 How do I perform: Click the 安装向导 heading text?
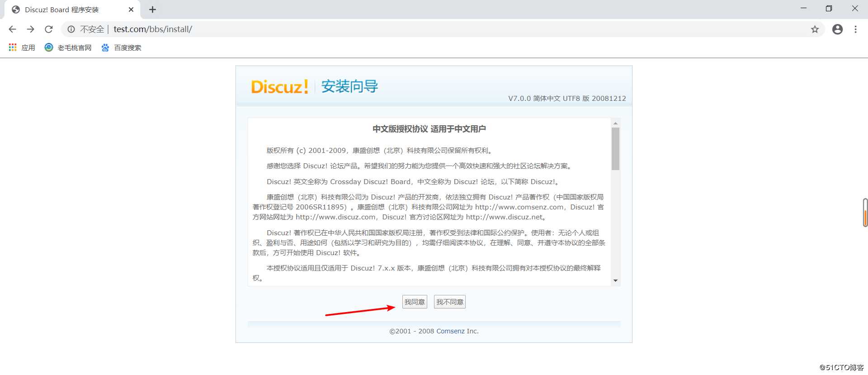[349, 86]
